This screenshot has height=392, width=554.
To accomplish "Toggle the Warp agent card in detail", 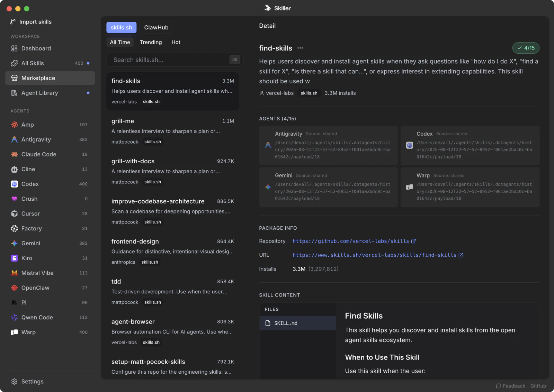I will tap(470, 187).
